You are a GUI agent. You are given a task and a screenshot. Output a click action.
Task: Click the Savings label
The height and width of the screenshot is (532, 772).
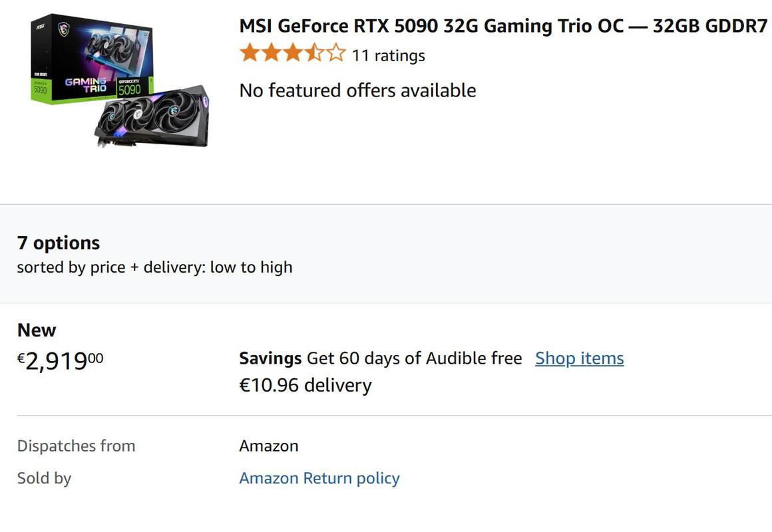click(x=270, y=358)
